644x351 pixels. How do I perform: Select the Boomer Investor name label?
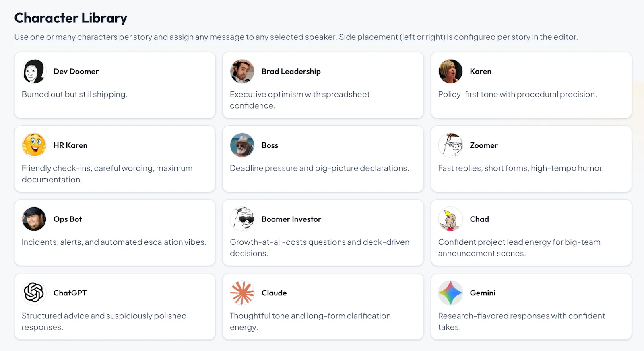[291, 219]
